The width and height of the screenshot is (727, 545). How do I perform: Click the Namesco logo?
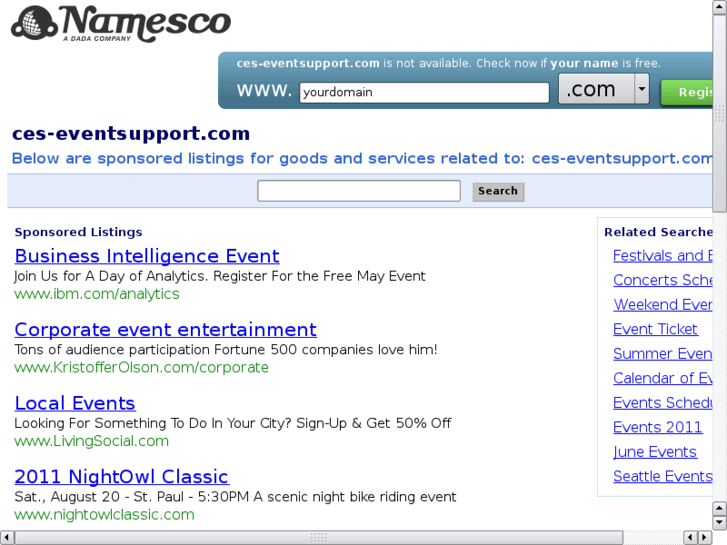coord(121,24)
